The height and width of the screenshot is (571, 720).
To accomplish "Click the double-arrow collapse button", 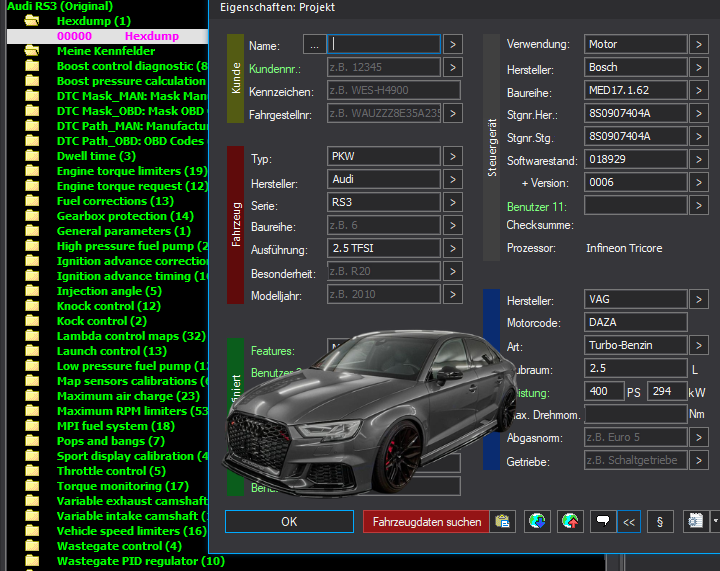I will 629,522.
